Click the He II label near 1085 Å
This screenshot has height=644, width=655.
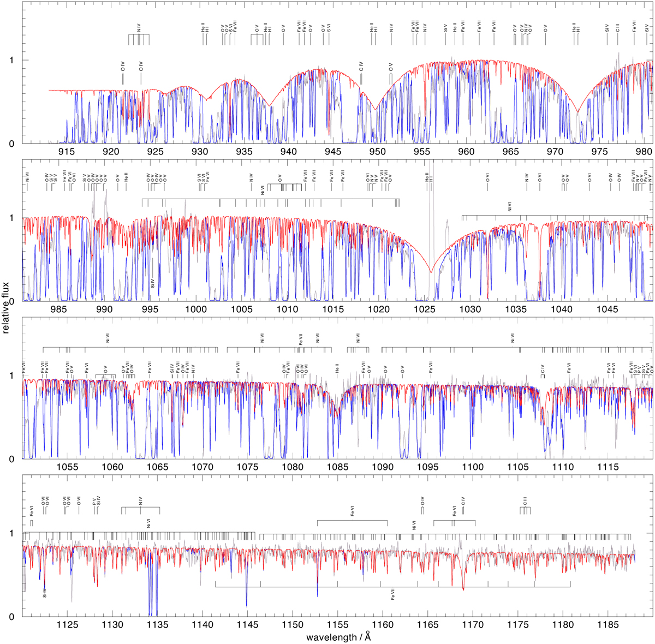[337, 368]
